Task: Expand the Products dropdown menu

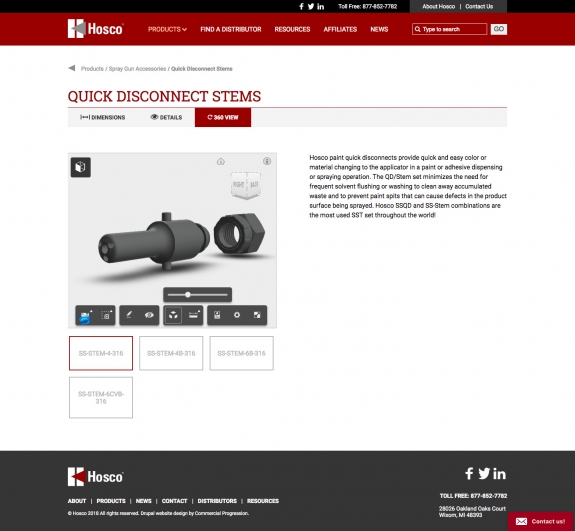Action: [x=167, y=29]
